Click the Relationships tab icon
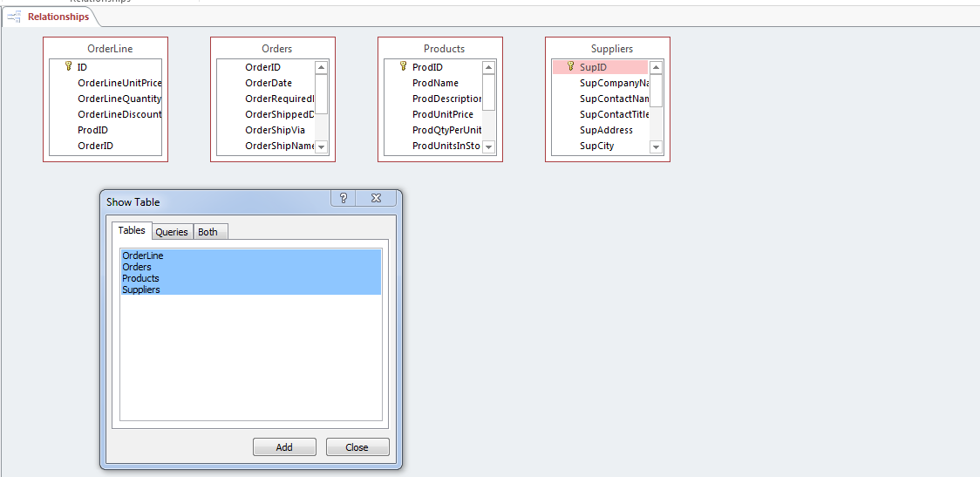Image resolution: width=980 pixels, height=477 pixels. click(14, 17)
